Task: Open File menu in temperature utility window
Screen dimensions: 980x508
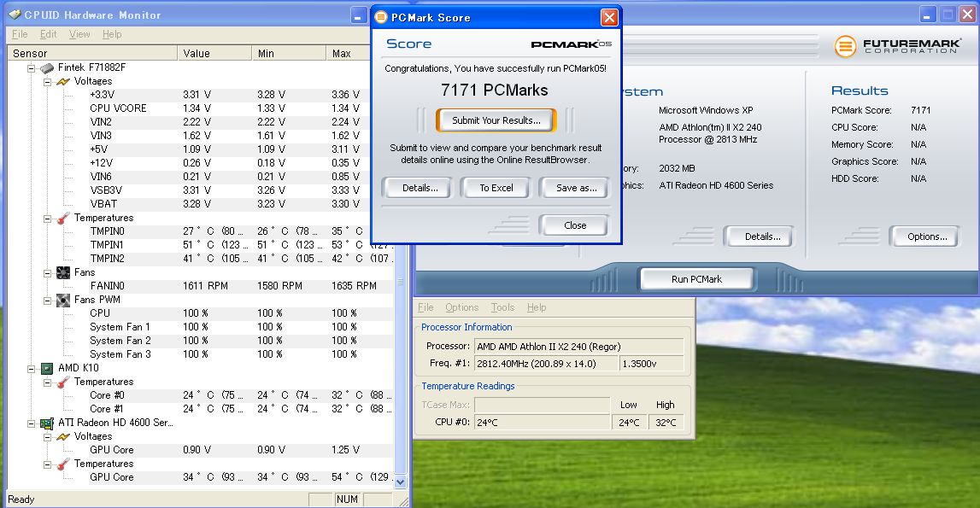Action: (425, 307)
